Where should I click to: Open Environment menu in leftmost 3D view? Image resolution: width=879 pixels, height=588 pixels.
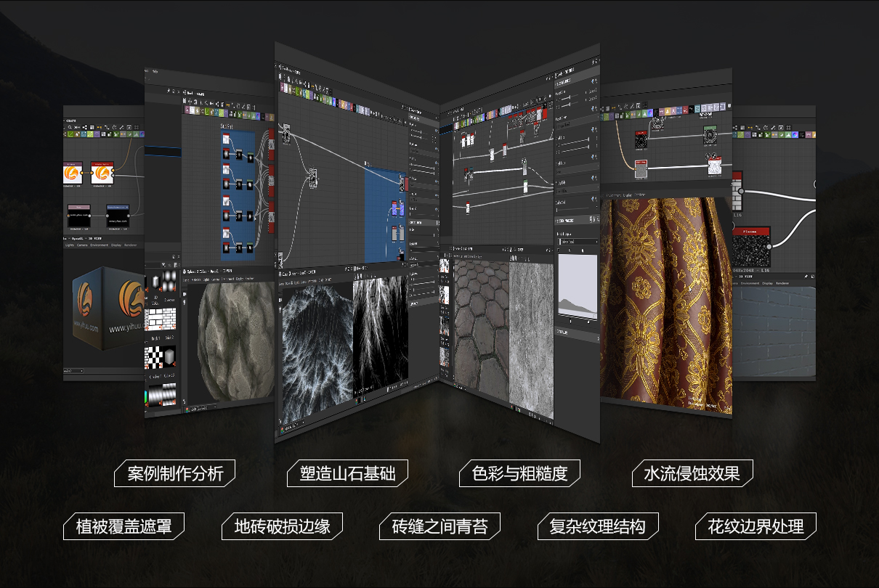pyautogui.click(x=100, y=245)
